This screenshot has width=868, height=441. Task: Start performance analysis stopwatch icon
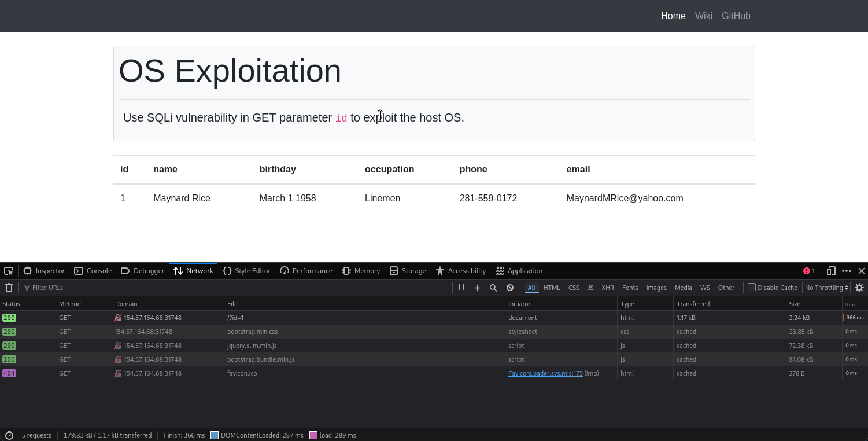click(x=9, y=435)
